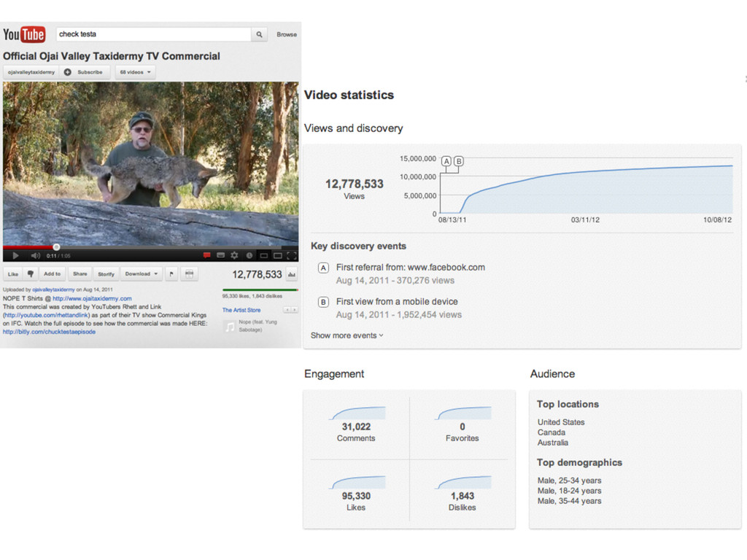Toggle captions icon in the player

click(x=221, y=256)
